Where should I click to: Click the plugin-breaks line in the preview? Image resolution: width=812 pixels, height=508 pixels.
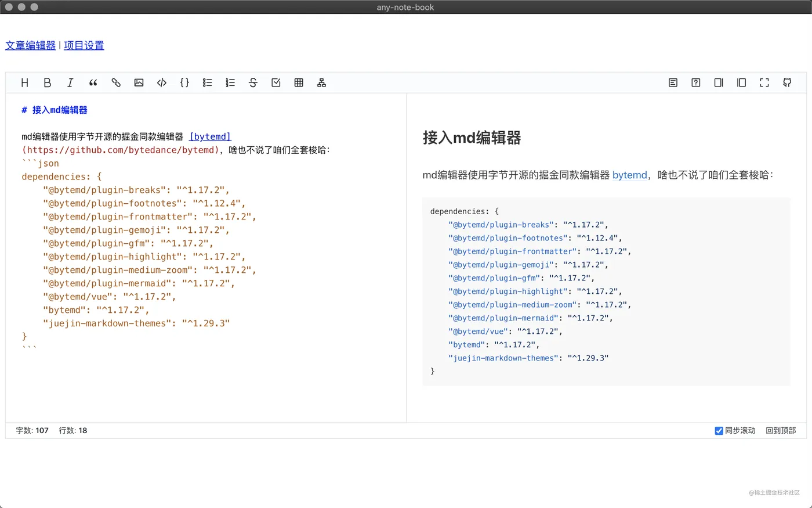[x=528, y=225]
